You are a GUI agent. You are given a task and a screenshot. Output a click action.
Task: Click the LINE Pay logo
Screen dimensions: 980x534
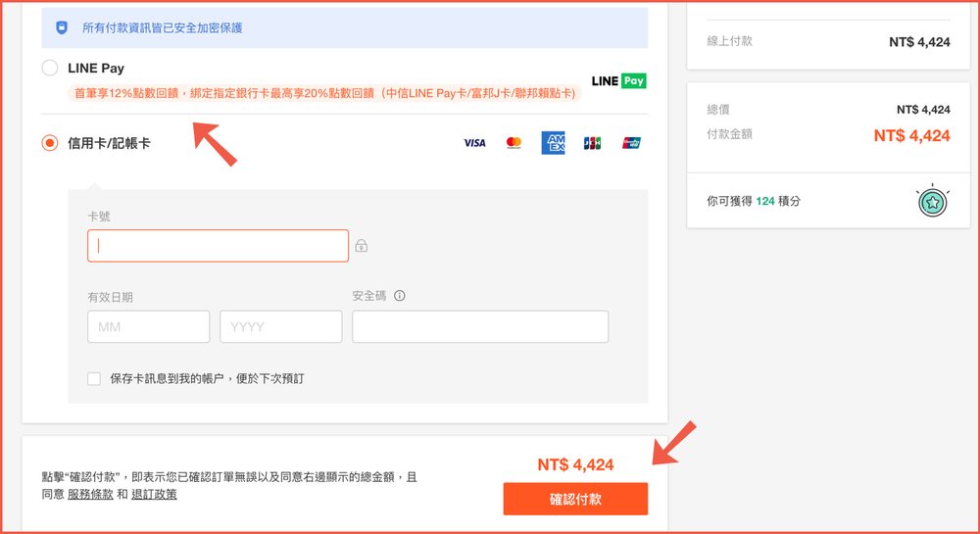(x=618, y=80)
